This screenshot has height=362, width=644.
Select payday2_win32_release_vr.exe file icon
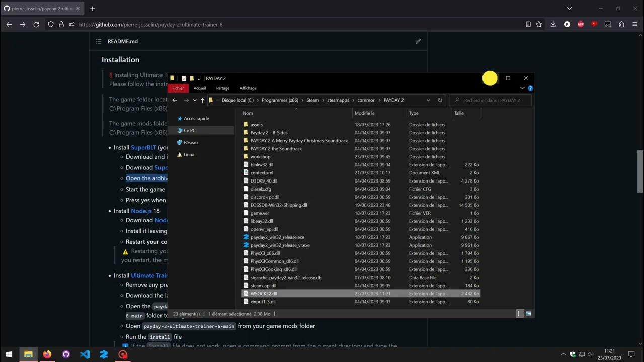click(x=246, y=245)
